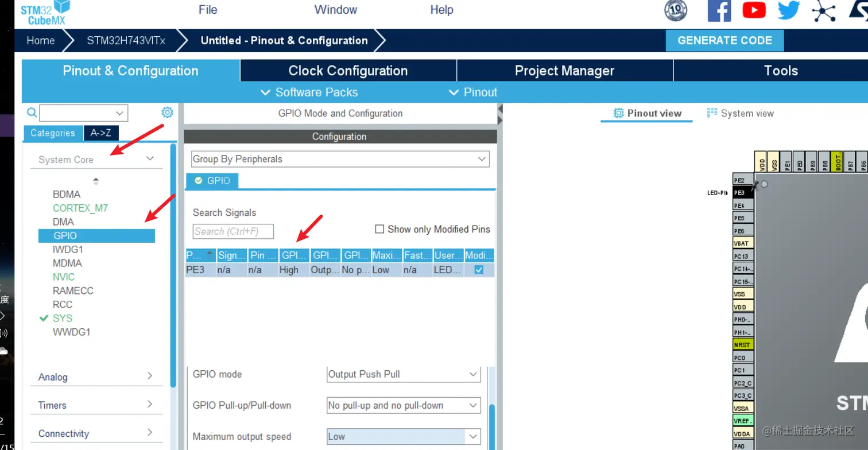Click the BOOT pin on chip top

838,161
